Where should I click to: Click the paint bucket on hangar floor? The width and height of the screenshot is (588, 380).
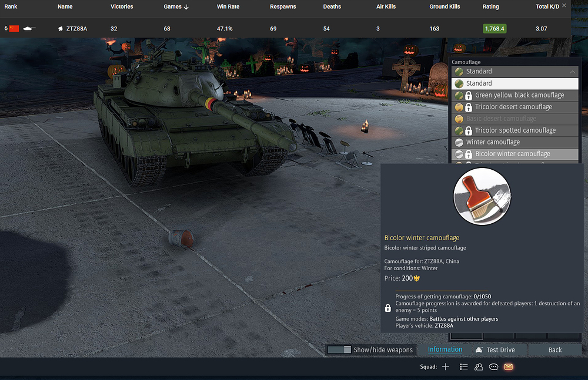point(181,238)
